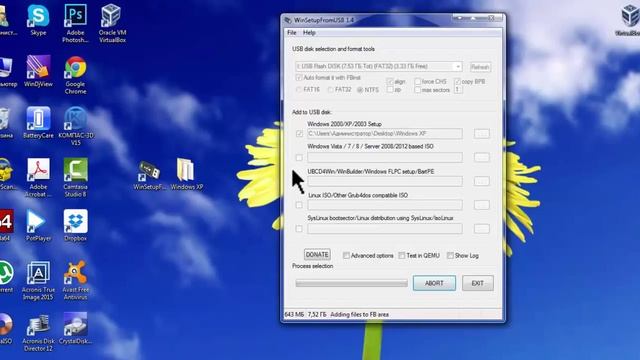Open Oracle VM VirtualBox shortcut
The width and height of the screenshot is (640, 360).
(112, 23)
